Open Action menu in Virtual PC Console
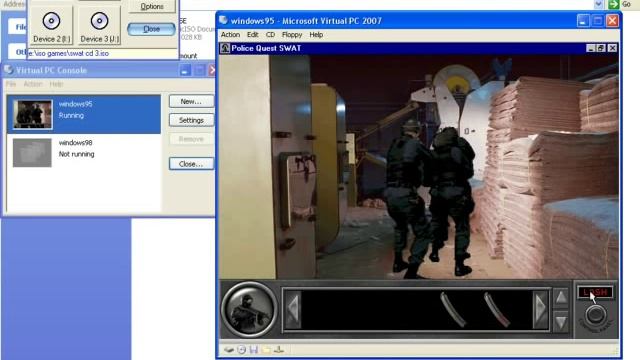 (x=33, y=84)
